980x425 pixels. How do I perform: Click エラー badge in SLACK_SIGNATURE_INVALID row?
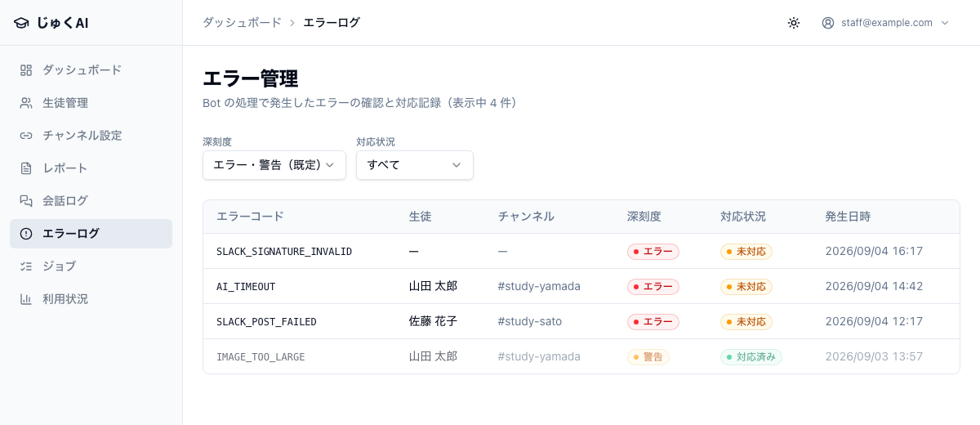[653, 252]
